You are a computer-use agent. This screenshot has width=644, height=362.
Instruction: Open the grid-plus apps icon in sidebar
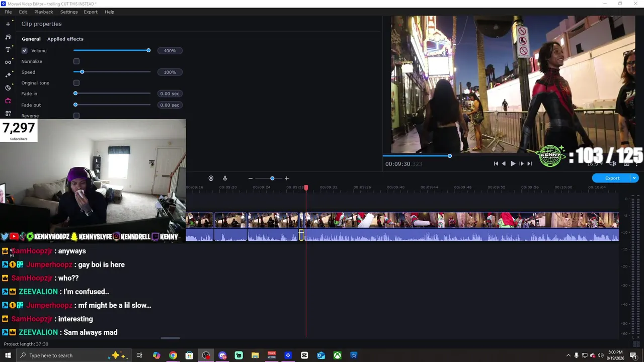click(x=8, y=114)
